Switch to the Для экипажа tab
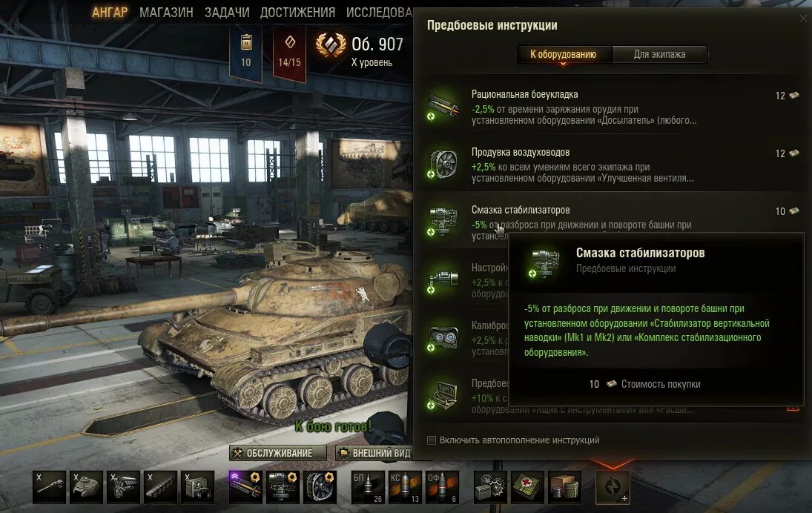The height and width of the screenshot is (513, 812). (659, 54)
